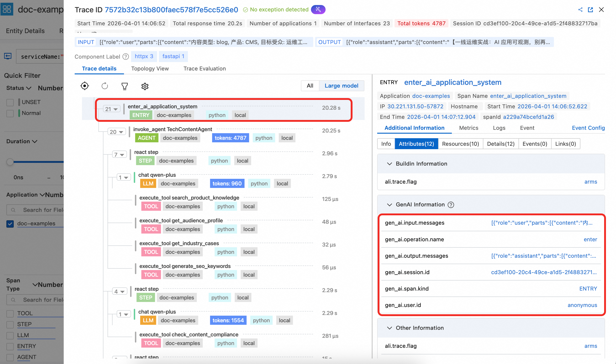This screenshot has height=364, width=616.
Task: Collapse the GenAI Information section
Action: tap(389, 205)
